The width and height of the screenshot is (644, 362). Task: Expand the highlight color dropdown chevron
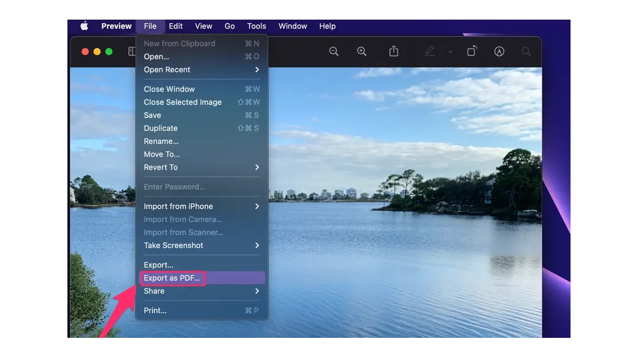tap(450, 52)
